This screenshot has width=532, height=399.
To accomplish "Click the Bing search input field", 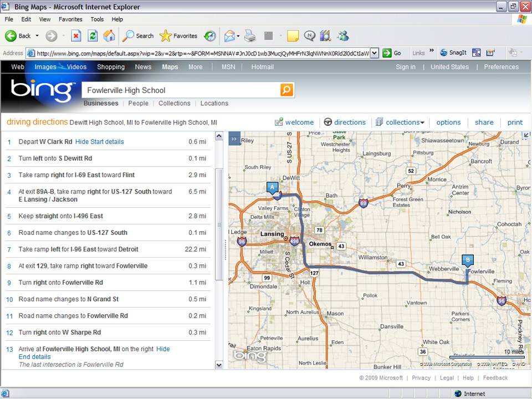I will point(181,90).
